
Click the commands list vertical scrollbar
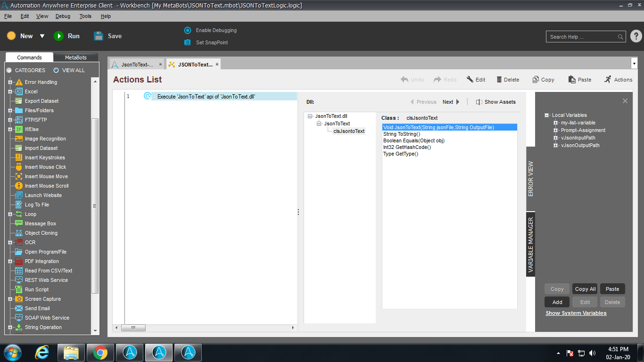(x=95, y=206)
